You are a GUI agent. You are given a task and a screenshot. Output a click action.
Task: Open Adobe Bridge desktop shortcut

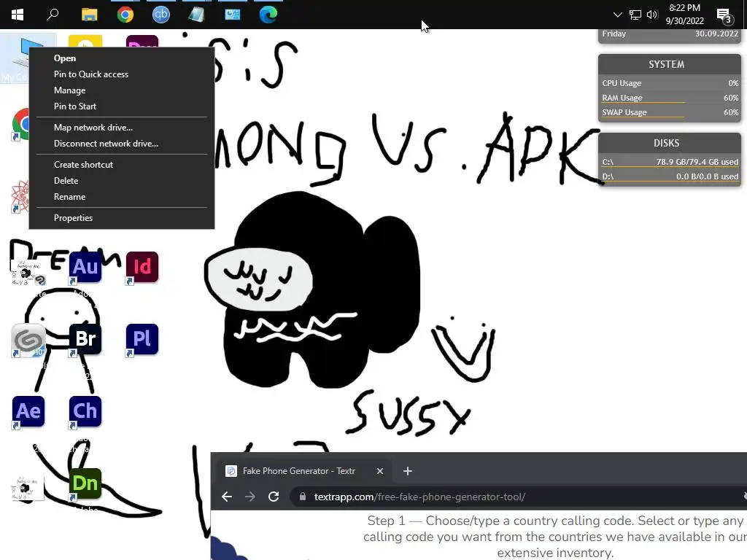85,339
